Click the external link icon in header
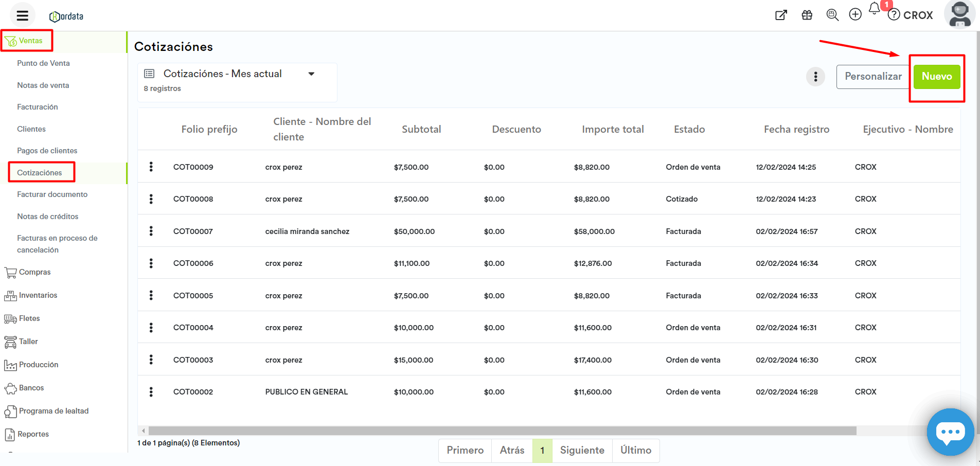Screen dimensions: 980x466 [x=781, y=15]
